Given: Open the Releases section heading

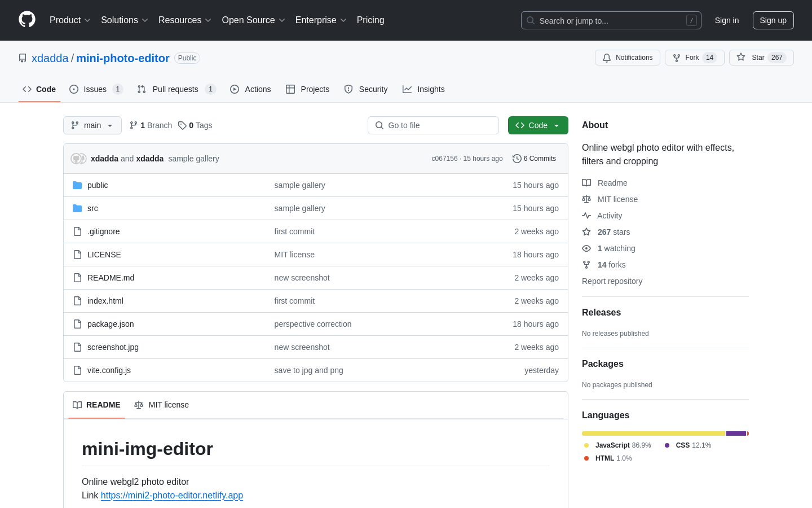Looking at the screenshot, I should tap(601, 313).
